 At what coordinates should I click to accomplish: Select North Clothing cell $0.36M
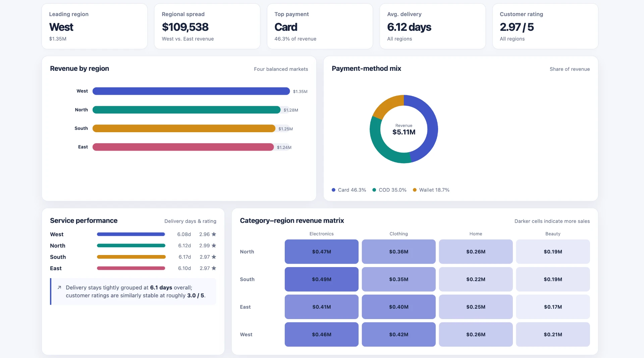[398, 252]
